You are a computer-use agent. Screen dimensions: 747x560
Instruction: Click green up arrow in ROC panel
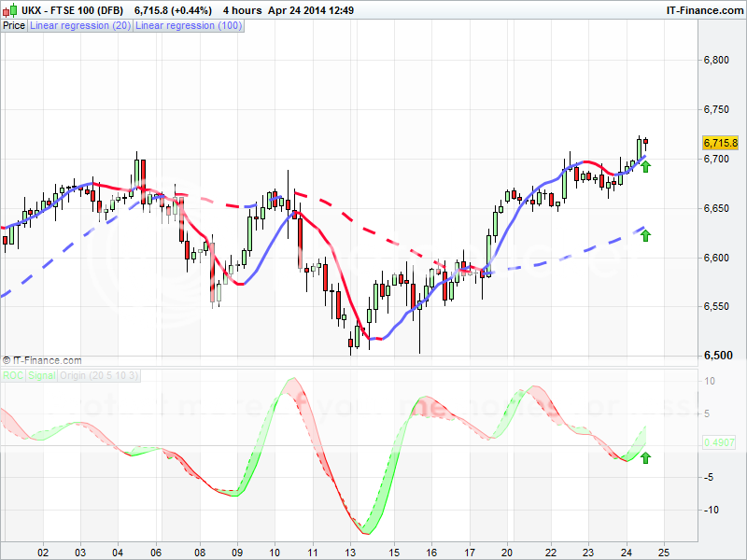click(x=645, y=457)
